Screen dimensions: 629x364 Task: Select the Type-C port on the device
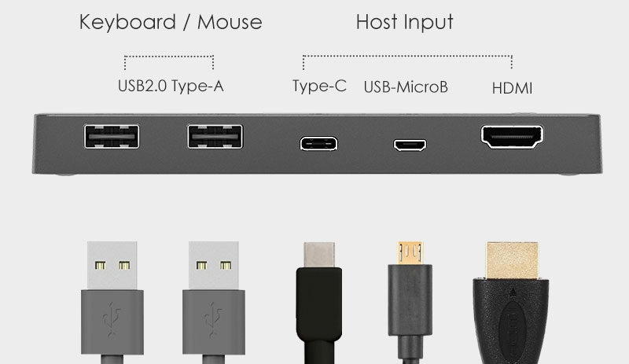click(x=319, y=144)
